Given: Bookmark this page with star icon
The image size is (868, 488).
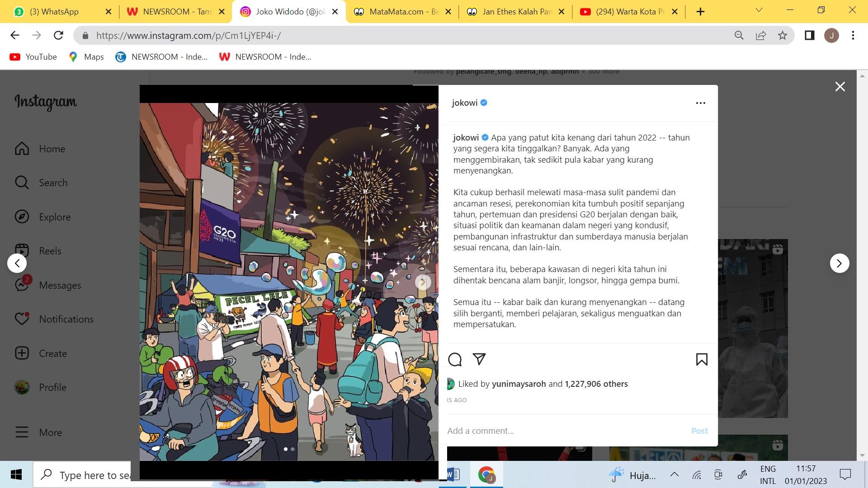Looking at the screenshot, I should (x=783, y=35).
